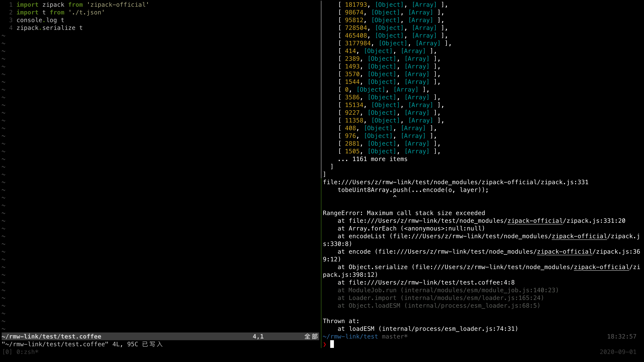
Task: Click the './t.json' import string
Action: tap(86, 13)
